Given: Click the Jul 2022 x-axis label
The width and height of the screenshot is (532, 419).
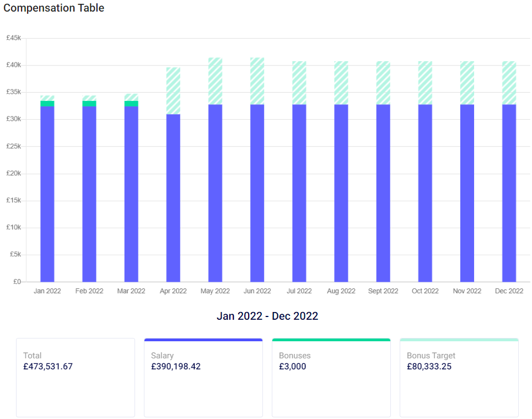Looking at the screenshot, I should click(299, 291).
